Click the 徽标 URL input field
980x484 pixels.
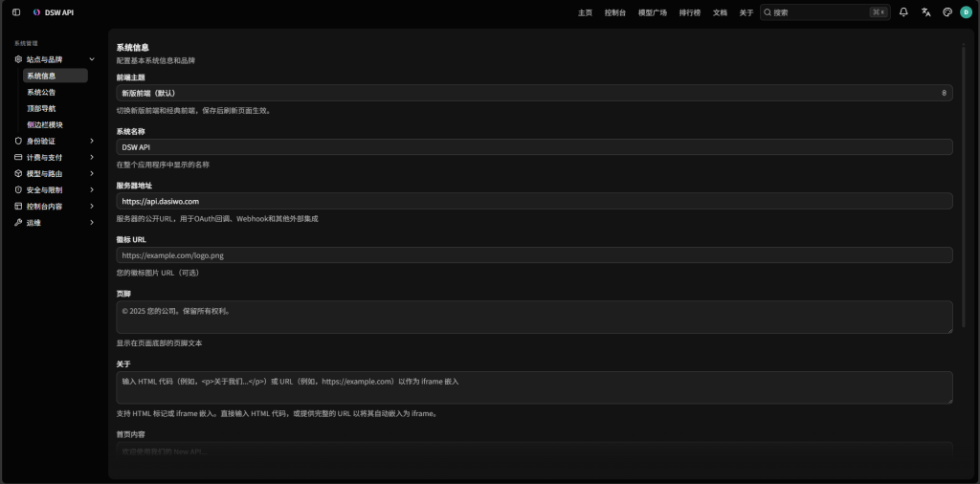(x=534, y=254)
